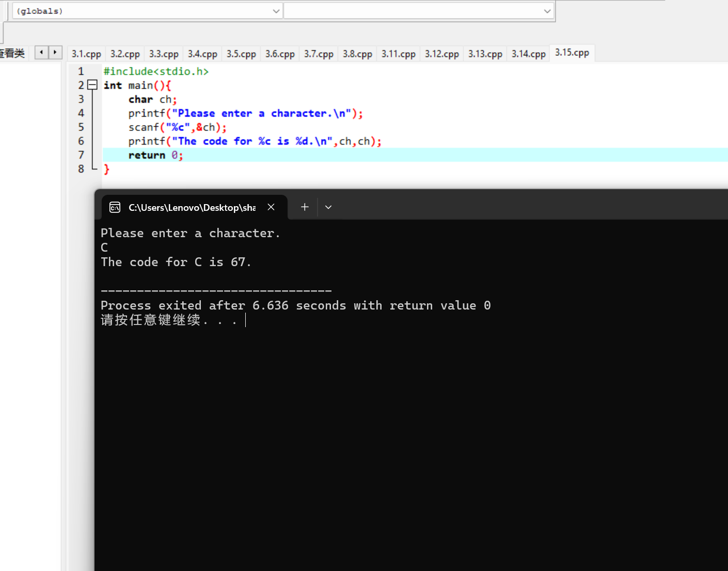Close the terminal tab with X

tap(271, 207)
